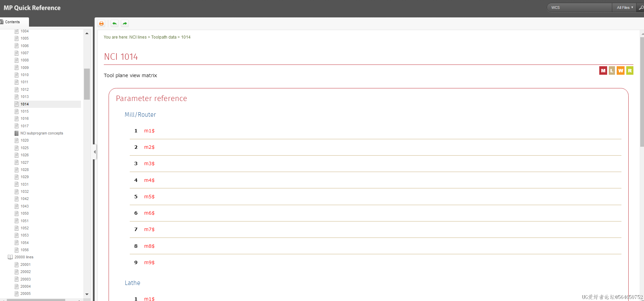Open topic 1008 in the contents tree
The width and height of the screenshot is (644, 301).
coord(25,60)
